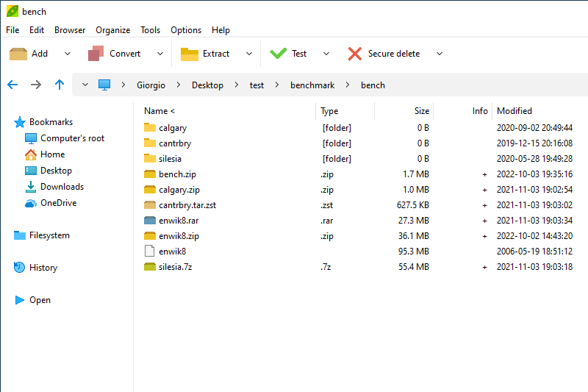The width and height of the screenshot is (588, 392).
Task: Expand the Add button dropdown arrow
Action: [68, 54]
